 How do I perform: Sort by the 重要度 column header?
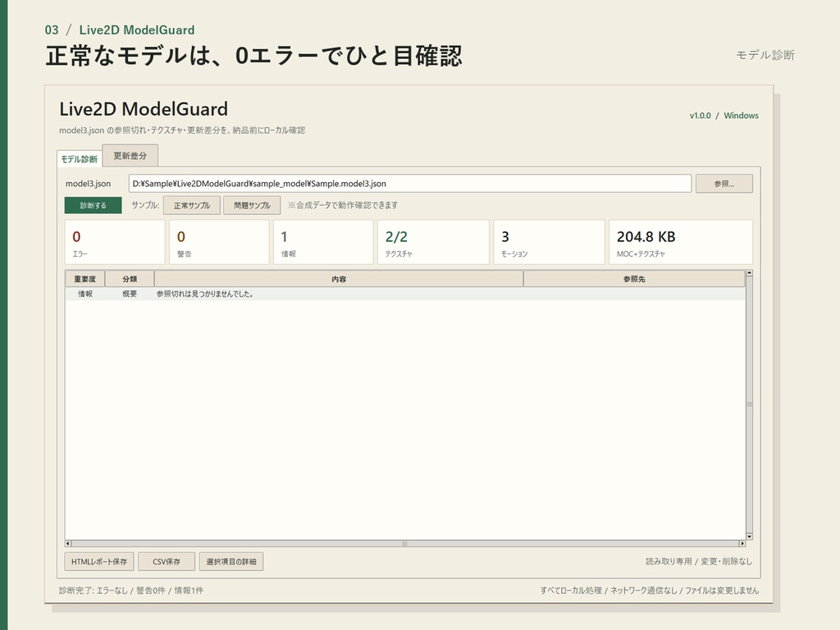pyautogui.click(x=85, y=279)
